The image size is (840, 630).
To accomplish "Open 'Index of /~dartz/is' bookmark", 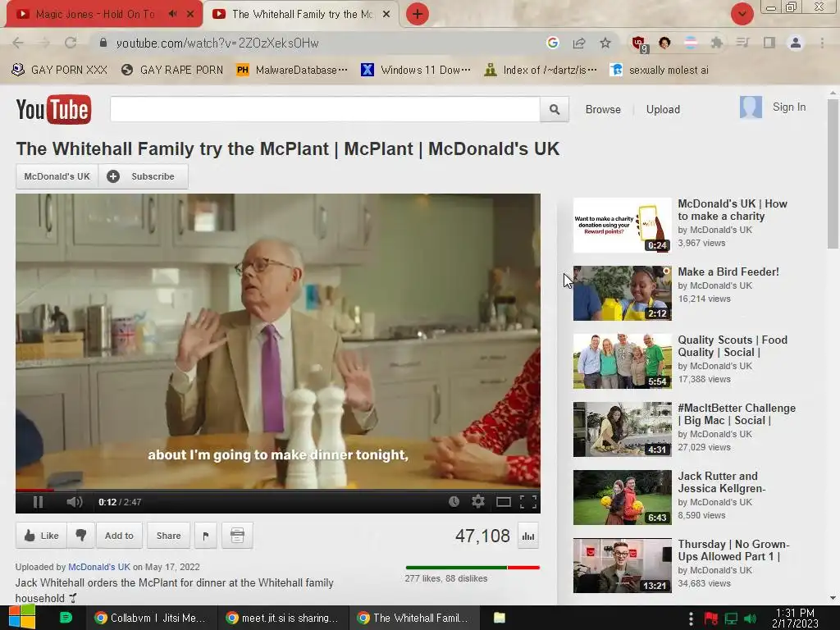I will [x=540, y=71].
